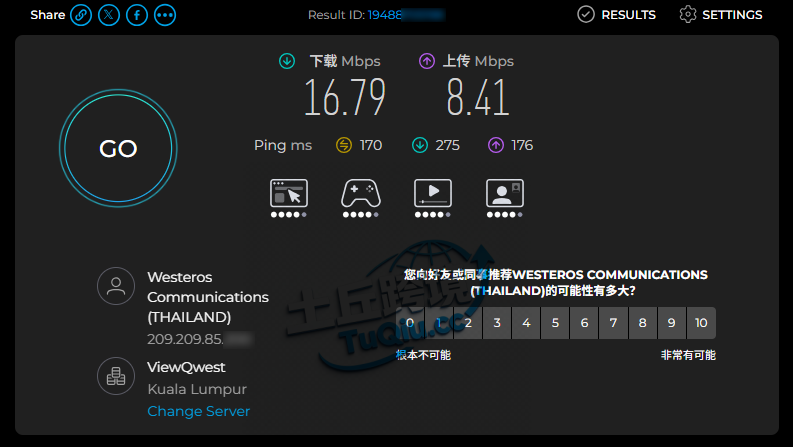Click the web browsing rating icon
The width and height of the screenshot is (793, 447).
[x=289, y=193]
